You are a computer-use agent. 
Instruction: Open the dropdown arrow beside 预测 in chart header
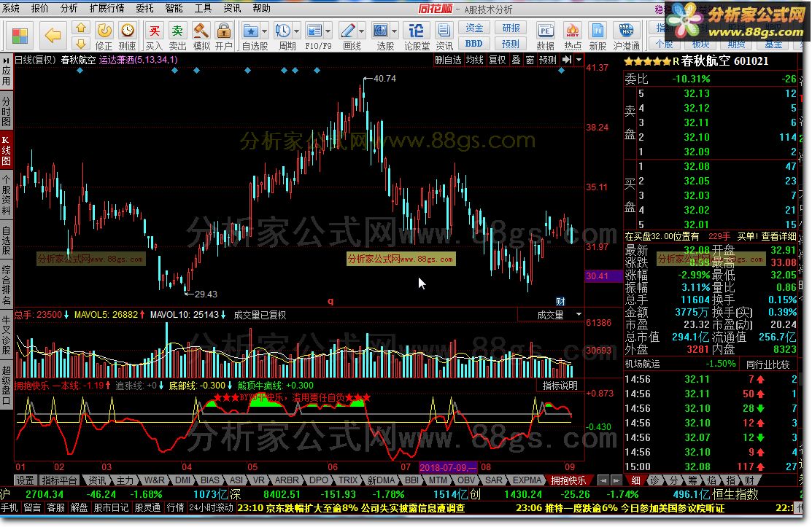click(579, 60)
